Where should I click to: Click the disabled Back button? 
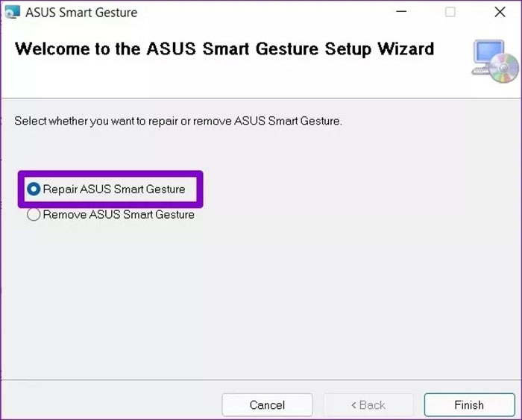tap(368, 405)
